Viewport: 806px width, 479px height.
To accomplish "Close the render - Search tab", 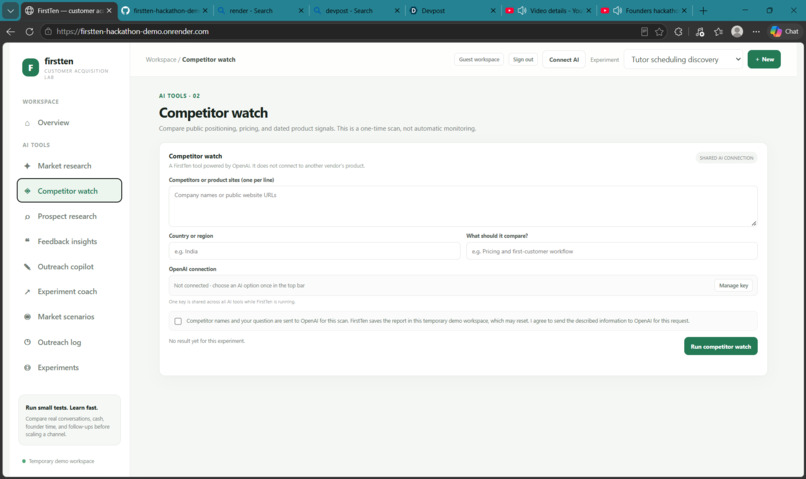I will click(301, 10).
